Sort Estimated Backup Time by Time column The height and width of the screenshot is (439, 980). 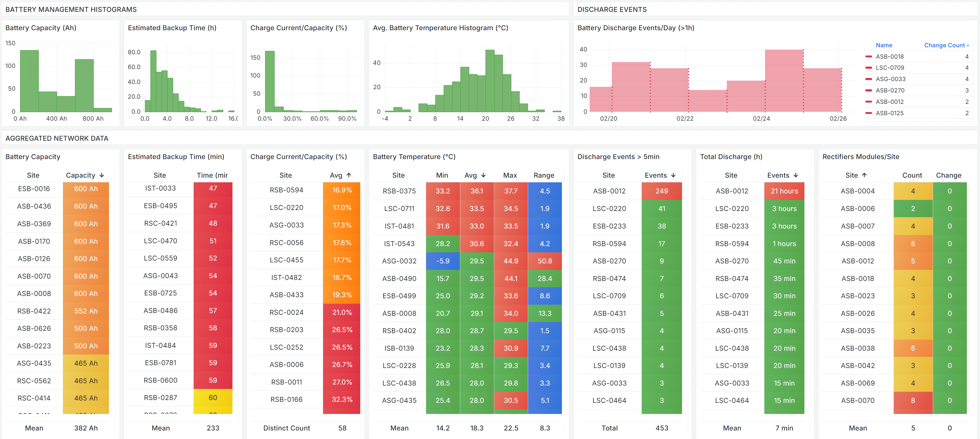pos(212,175)
